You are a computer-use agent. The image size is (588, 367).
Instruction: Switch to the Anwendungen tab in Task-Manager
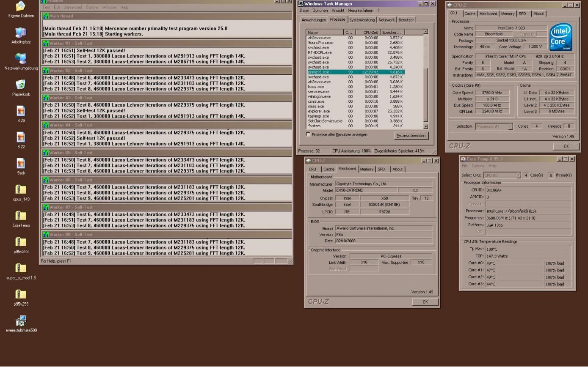click(x=314, y=20)
